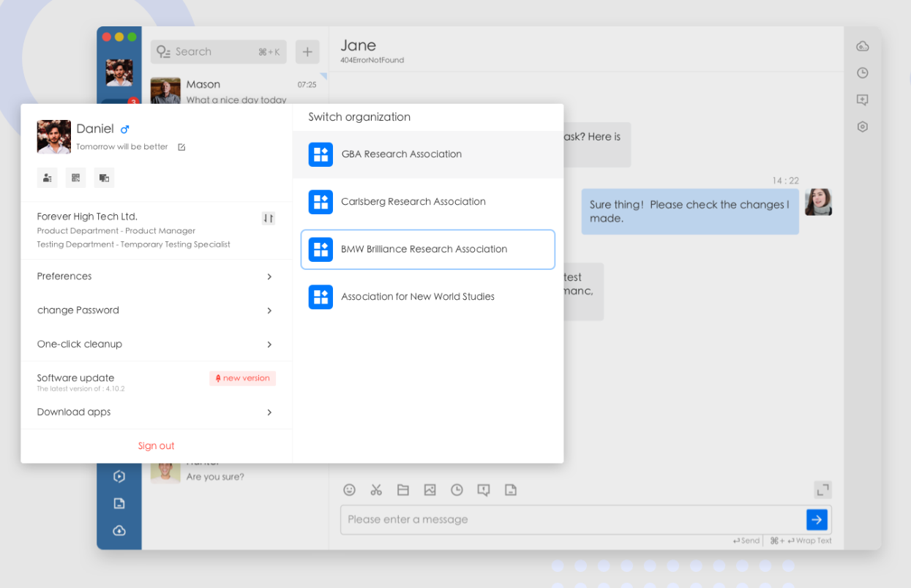
Task: Open the file attachment icon in chat toolbar
Action: pyautogui.click(x=403, y=490)
